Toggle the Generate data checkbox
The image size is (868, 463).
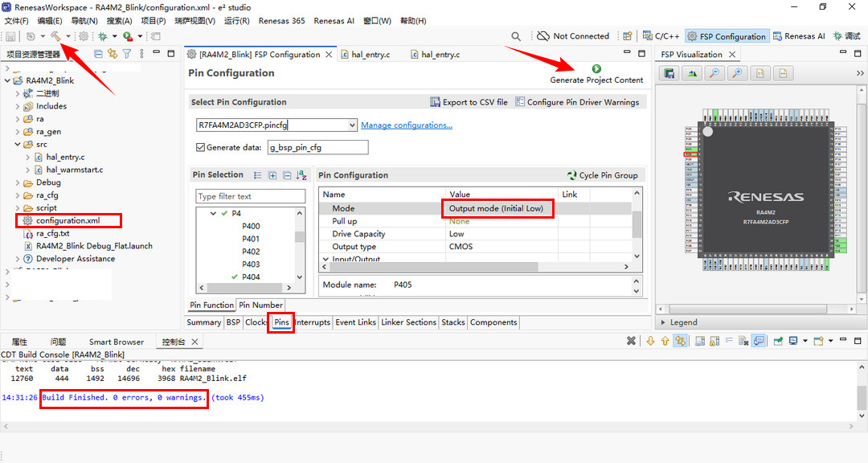pyautogui.click(x=200, y=147)
